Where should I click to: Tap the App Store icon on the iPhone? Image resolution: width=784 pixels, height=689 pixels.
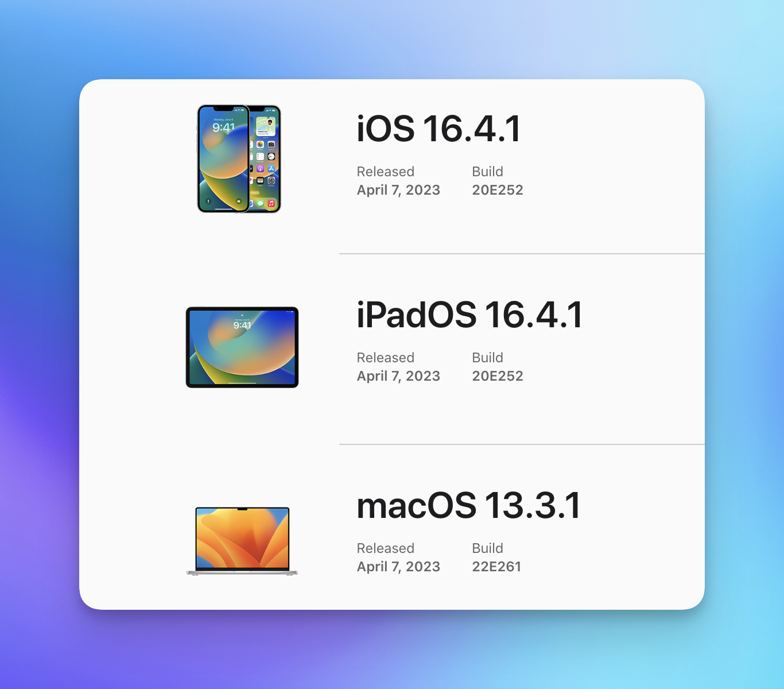[x=271, y=168]
